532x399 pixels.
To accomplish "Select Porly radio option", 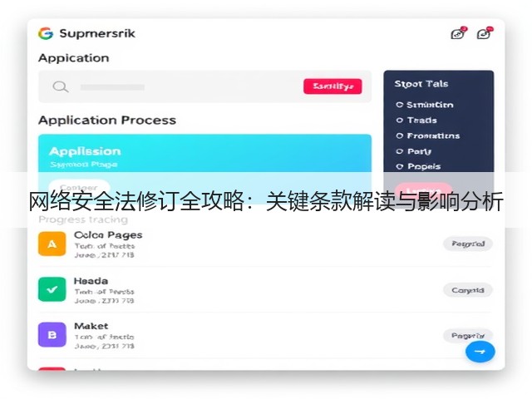I will click(x=399, y=151).
